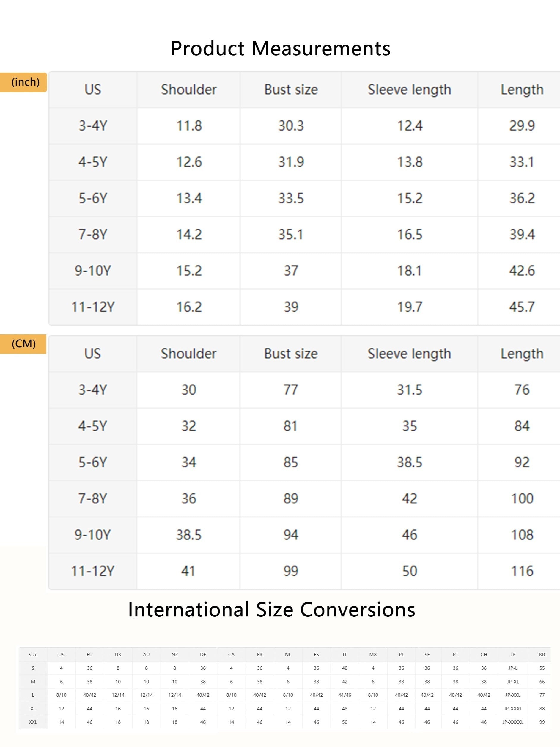
Task: Click the 11-12Y row label in inch table
Action: pyautogui.click(x=93, y=307)
